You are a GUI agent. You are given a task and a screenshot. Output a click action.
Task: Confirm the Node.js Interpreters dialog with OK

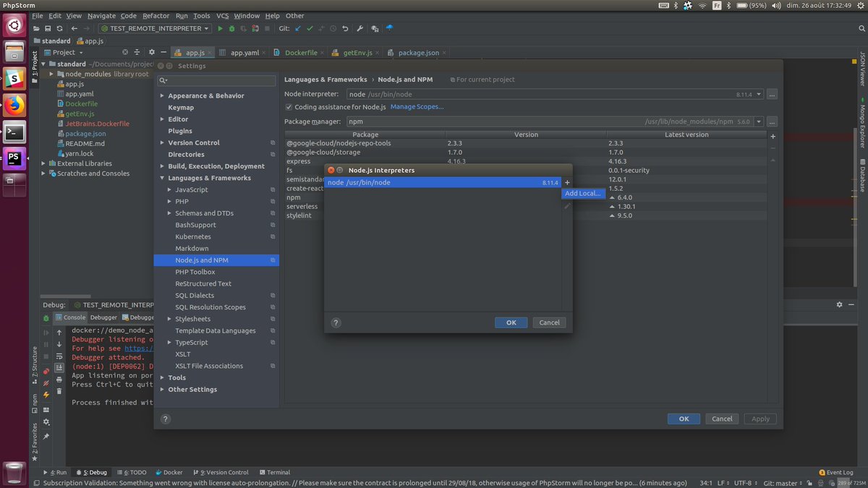click(x=511, y=322)
